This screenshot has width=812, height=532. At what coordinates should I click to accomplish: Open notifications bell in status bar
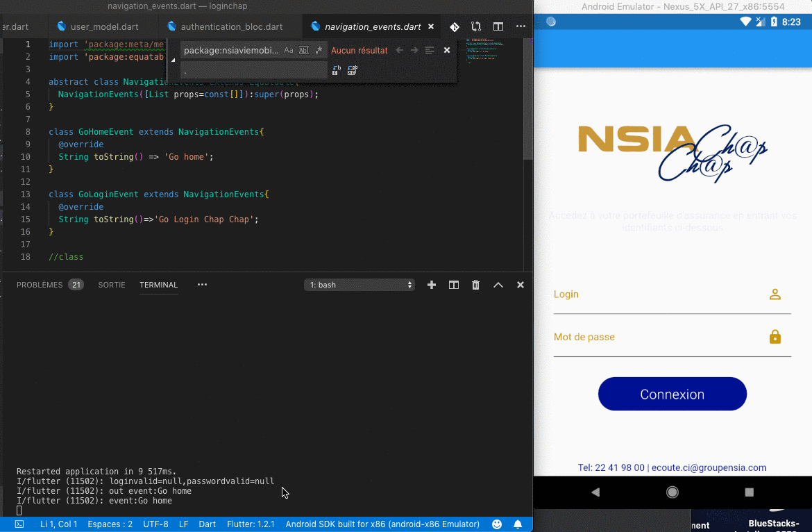tap(517, 524)
